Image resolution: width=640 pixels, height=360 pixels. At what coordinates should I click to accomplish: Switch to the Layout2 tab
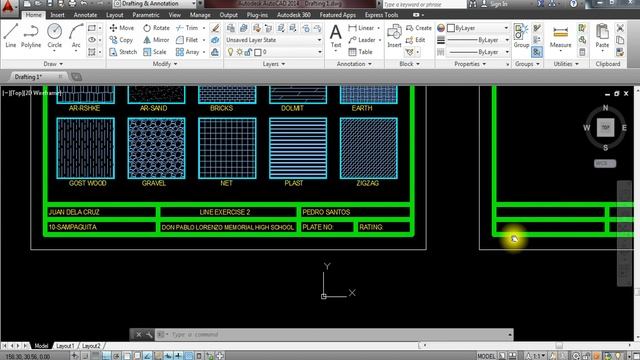[91, 346]
